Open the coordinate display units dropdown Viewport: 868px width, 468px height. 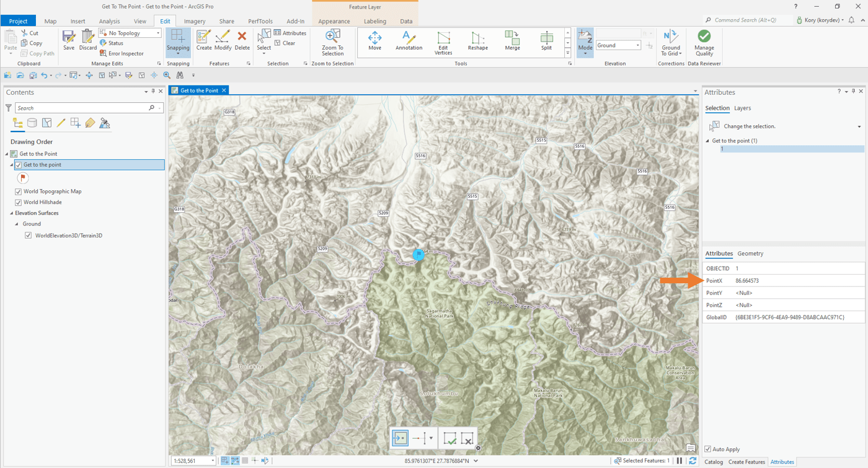(476, 461)
